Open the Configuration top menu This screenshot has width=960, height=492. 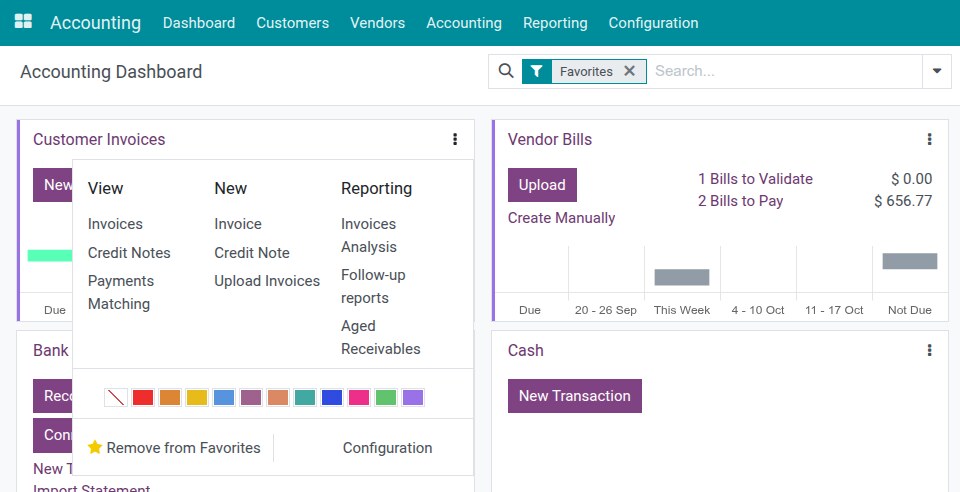pyautogui.click(x=653, y=23)
